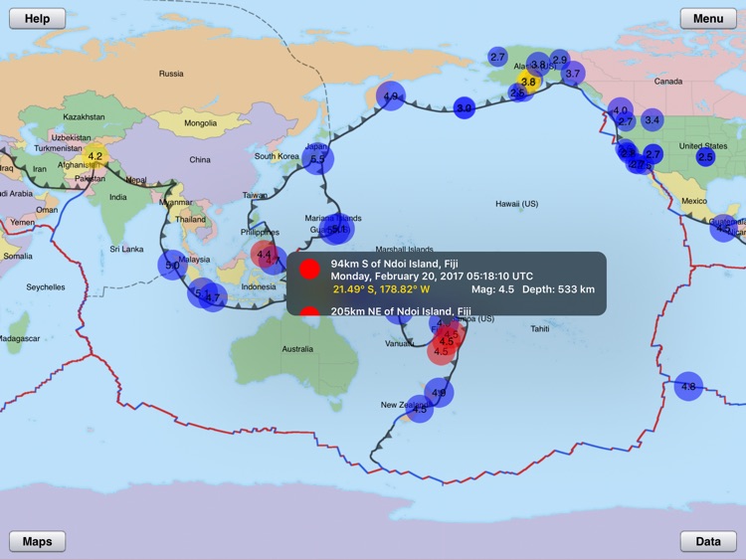This screenshot has height=560, width=746.
Task: Select the yellow 4.2 earthquake marker near Afghanistan
Action: click(x=95, y=156)
